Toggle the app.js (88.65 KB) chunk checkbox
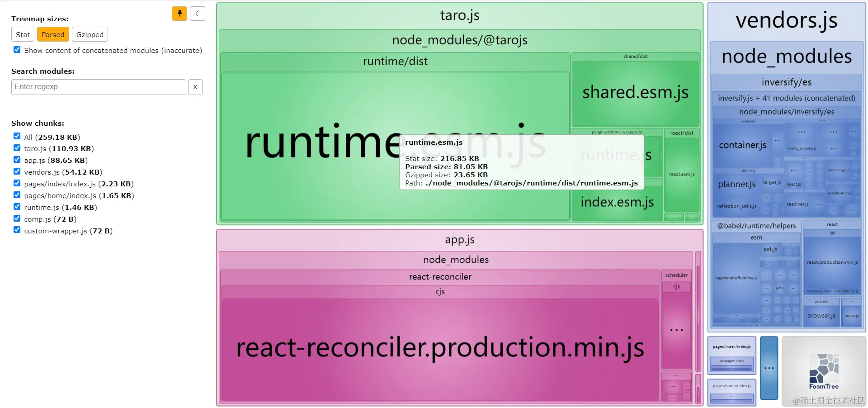Viewport: 868px width, 408px height. (17, 160)
